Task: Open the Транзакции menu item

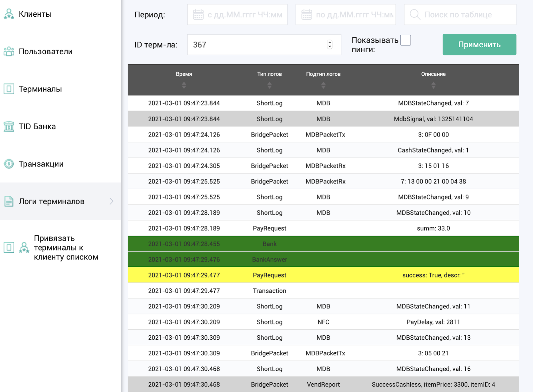Action: pos(61,164)
